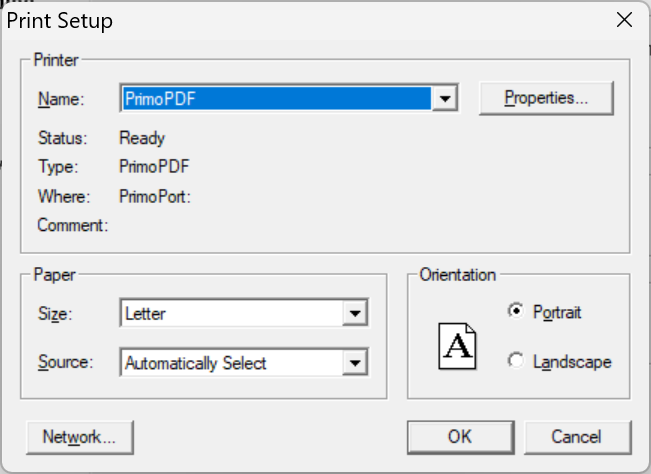Click the highlighted PrimoPDF printer name field

point(277,98)
